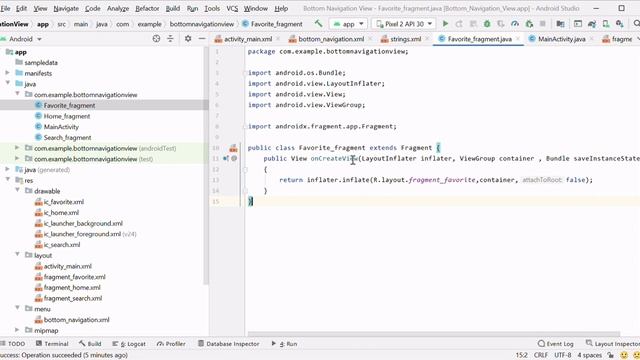This screenshot has width=640, height=360.
Task: Close the Favorite_fragment.java tab
Action: click(518, 39)
